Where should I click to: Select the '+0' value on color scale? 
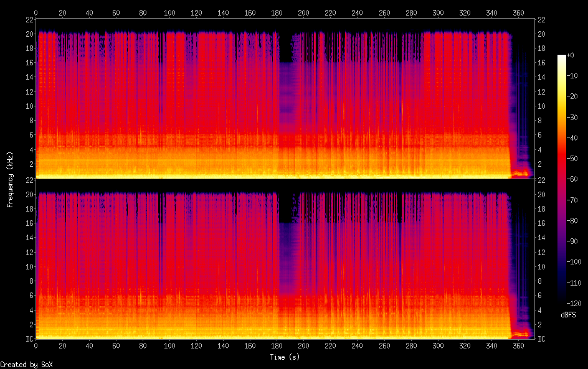pyautogui.click(x=571, y=55)
